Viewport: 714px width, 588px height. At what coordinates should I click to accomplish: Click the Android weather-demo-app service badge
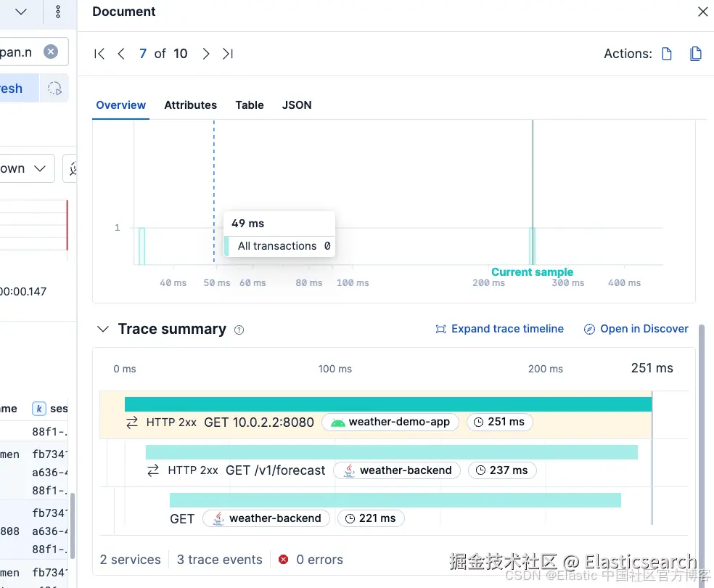[x=390, y=422]
